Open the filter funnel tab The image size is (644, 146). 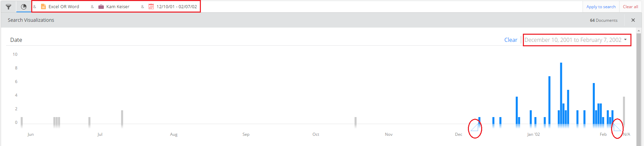8,6
